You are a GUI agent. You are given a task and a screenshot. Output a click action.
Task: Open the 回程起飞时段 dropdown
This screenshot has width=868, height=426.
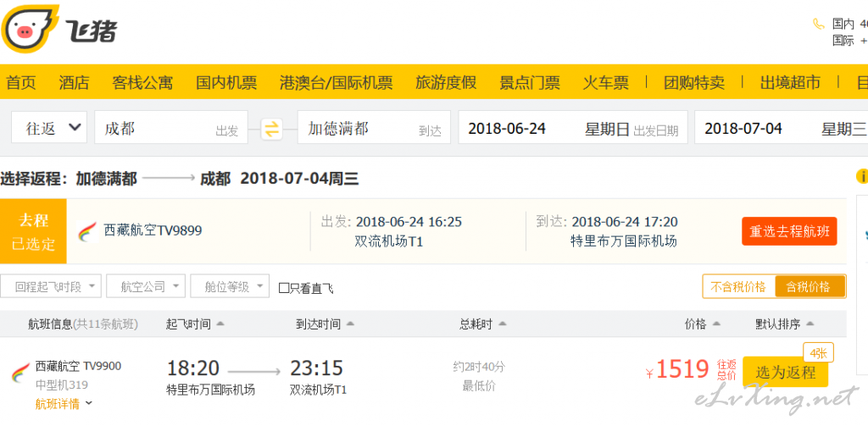coord(51,286)
